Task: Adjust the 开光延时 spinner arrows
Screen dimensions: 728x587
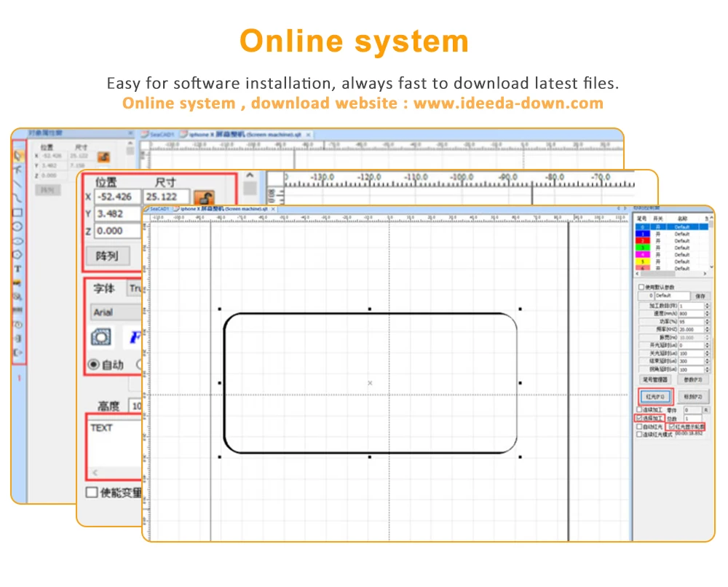Action: tap(707, 345)
